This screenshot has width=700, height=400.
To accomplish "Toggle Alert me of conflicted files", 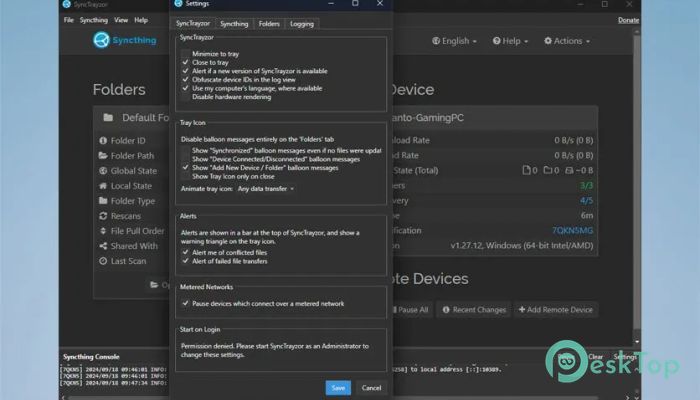I will [x=185, y=252].
